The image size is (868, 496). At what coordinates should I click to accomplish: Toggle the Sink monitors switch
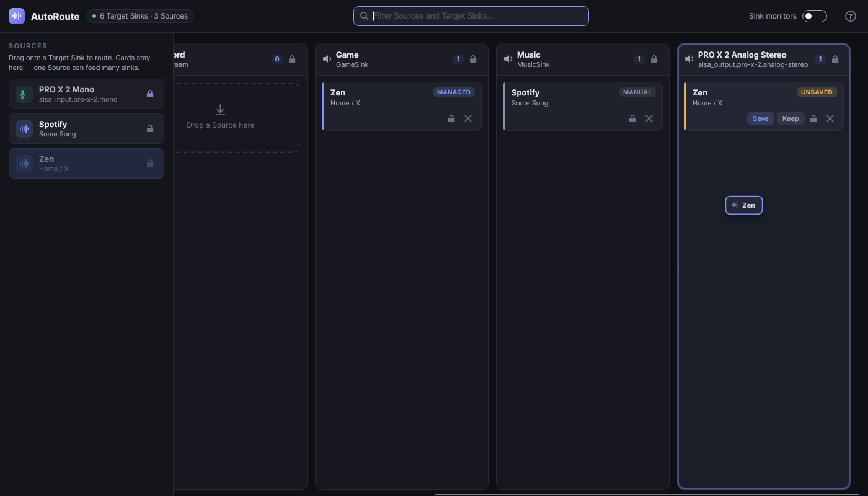pyautogui.click(x=814, y=16)
